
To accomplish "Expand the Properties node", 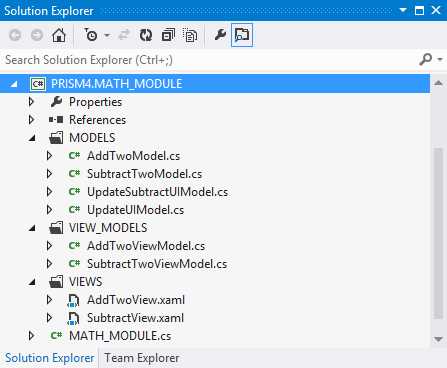I will tap(31, 102).
